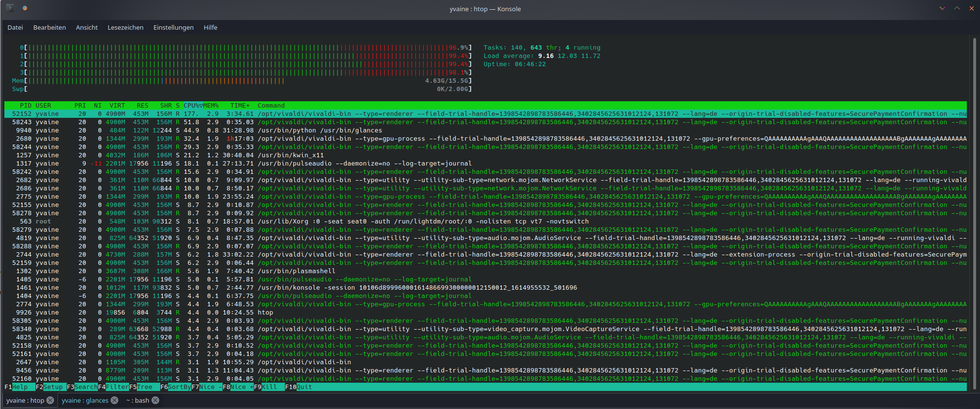Select the Xorg process row owned by root

click(x=486, y=222)
